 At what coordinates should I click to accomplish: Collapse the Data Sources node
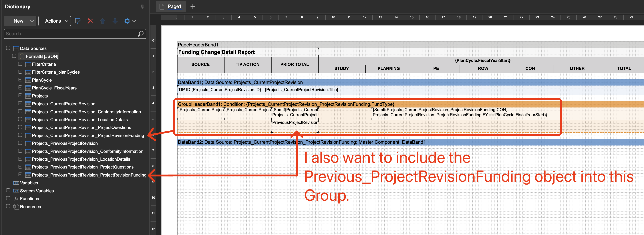[8, 48]
